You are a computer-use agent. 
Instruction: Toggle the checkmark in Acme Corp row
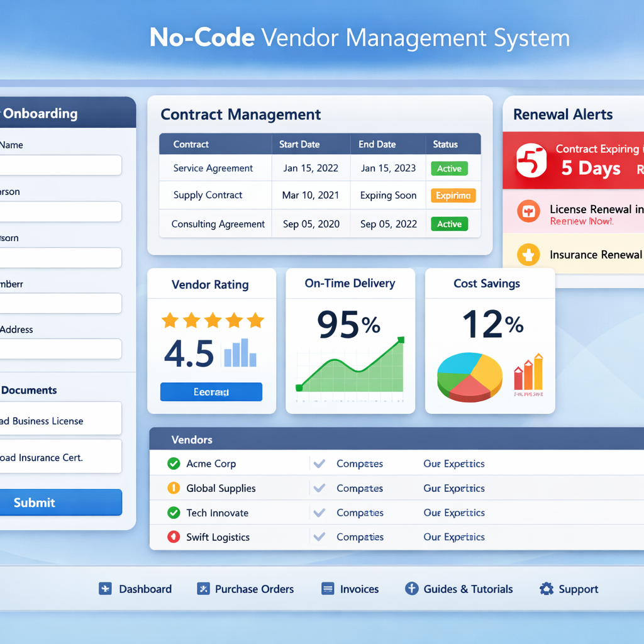(x=319, y=464)
